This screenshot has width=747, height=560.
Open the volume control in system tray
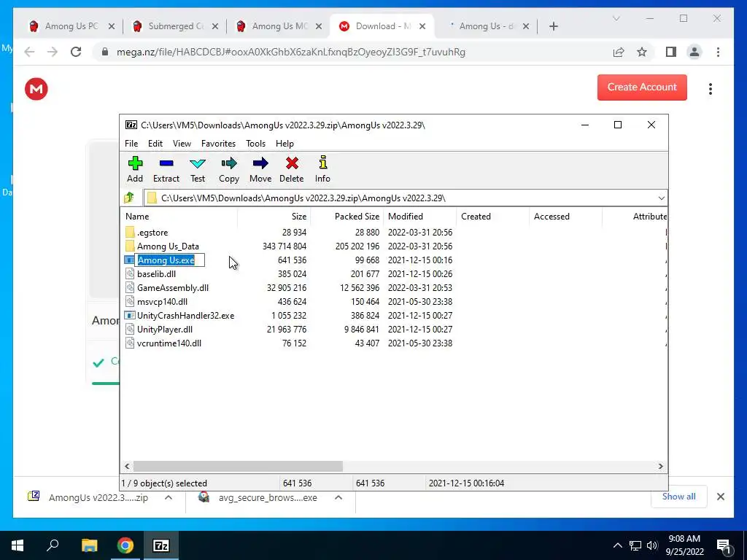(x=652, y=545)
